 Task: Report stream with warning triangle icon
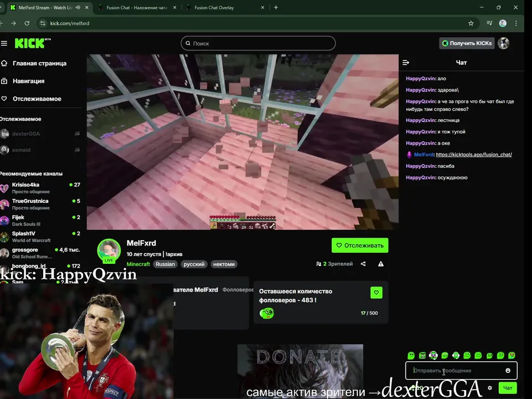(x=381, y=264)
